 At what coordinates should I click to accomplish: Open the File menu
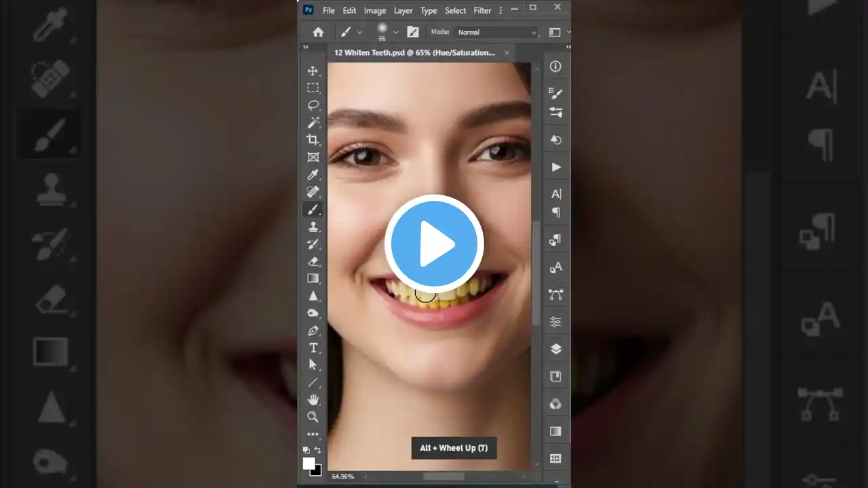coord(328,10)
